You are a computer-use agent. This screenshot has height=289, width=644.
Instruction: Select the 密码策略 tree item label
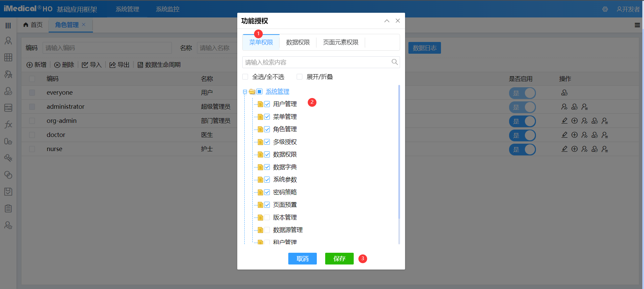285,192
